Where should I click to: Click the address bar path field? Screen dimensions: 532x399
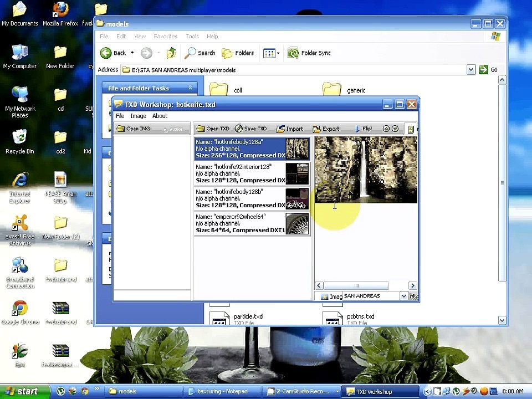[294, 70]
